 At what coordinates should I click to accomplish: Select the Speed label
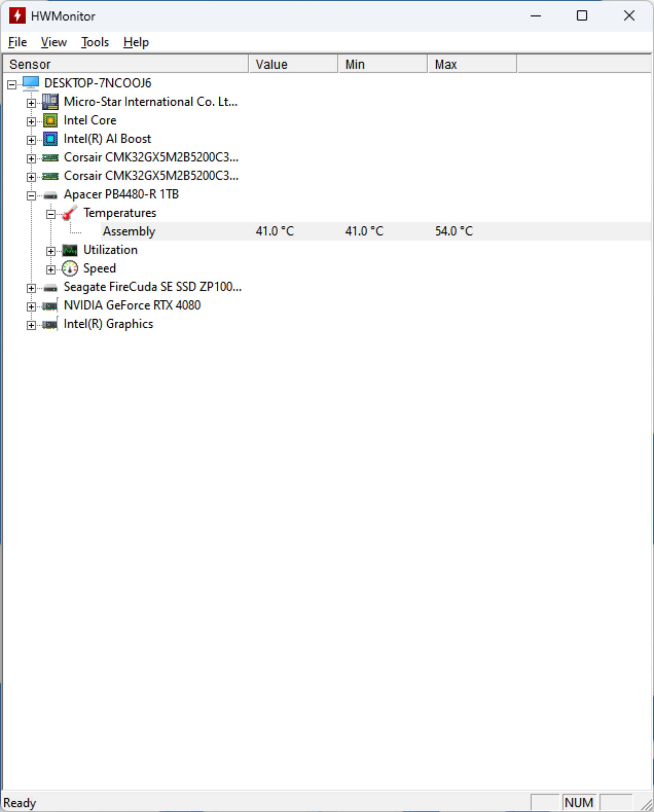coord(99,268)
